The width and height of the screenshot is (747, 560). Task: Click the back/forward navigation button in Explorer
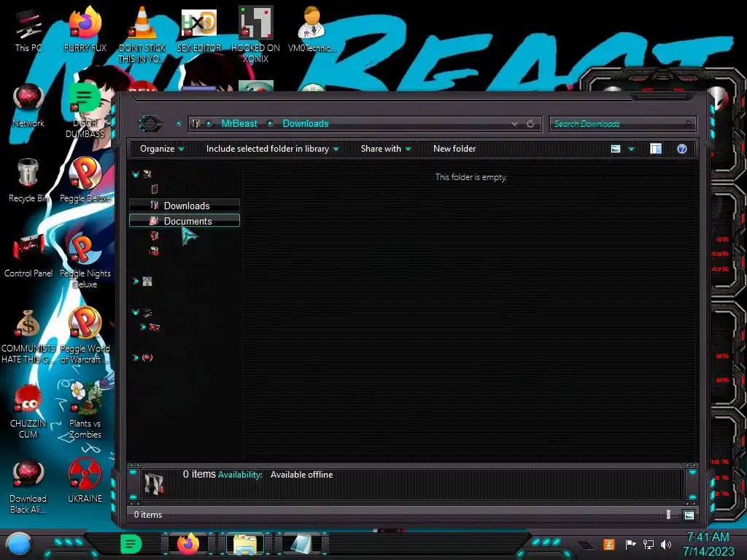click(150, 124)
